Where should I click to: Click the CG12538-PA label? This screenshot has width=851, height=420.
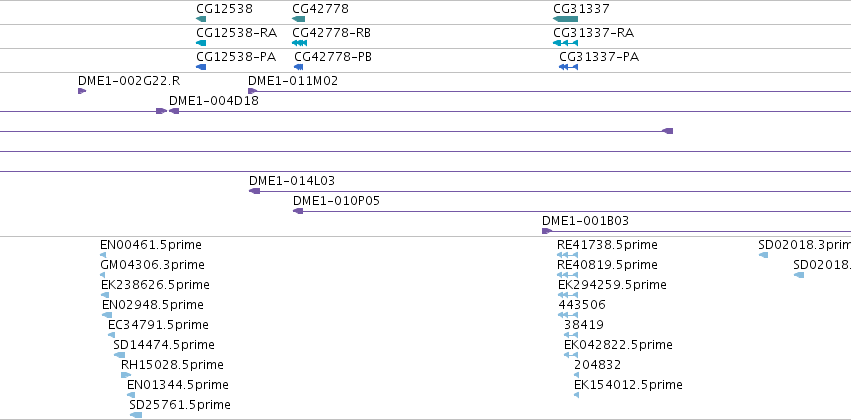click(x=236, y=56)
